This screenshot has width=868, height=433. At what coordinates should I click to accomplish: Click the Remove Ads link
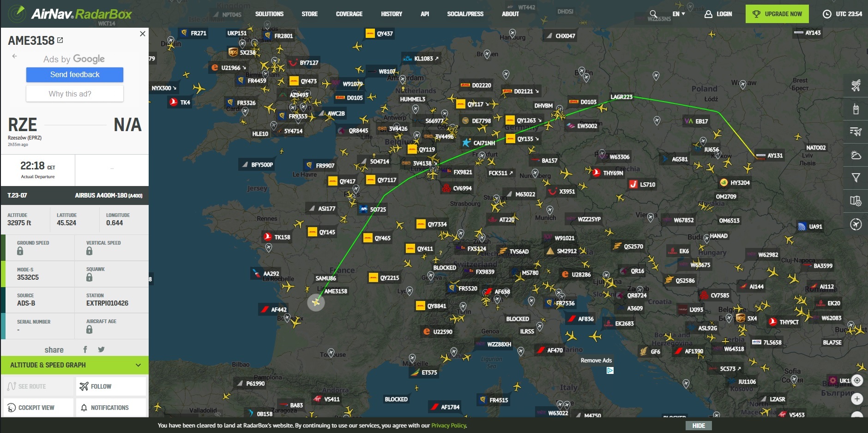(x=596, y=361)
